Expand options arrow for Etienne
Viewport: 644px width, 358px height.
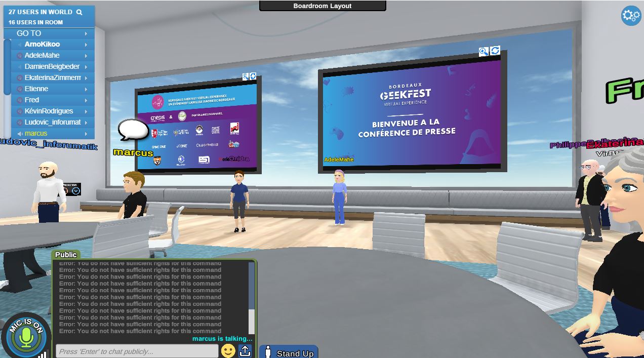86,89
